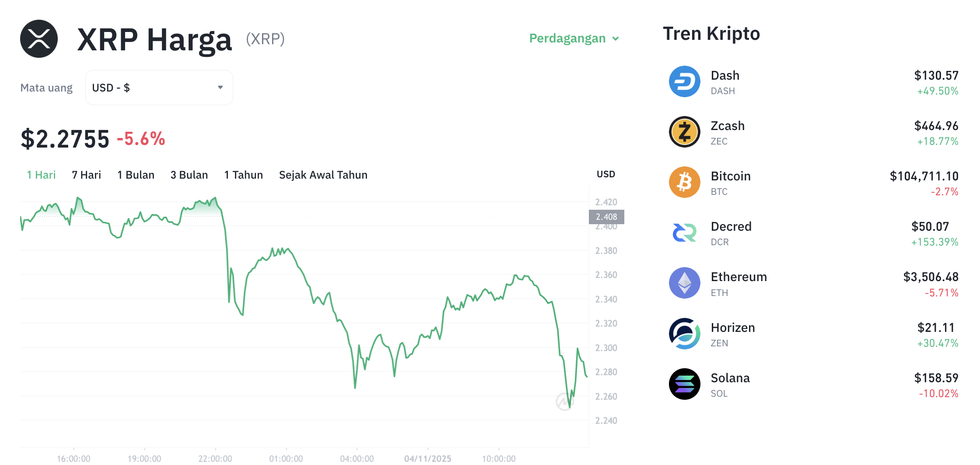Click the 2.408 price marker on axis
The image size is (980, 465).
click(606, 217)
